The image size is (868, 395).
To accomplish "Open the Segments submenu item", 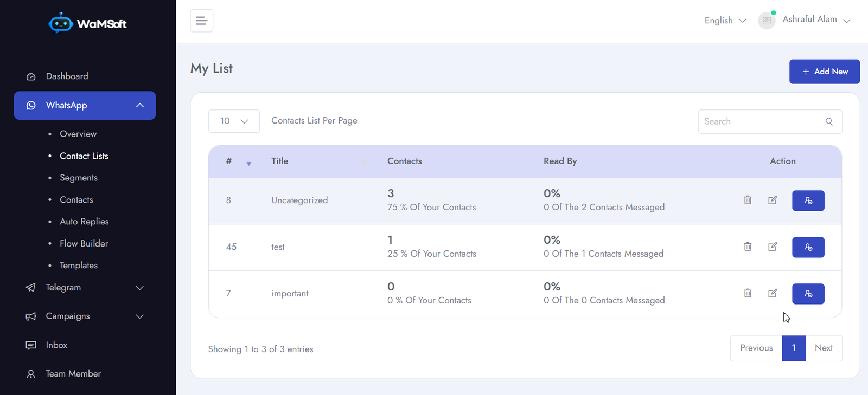I will (79, 178).
